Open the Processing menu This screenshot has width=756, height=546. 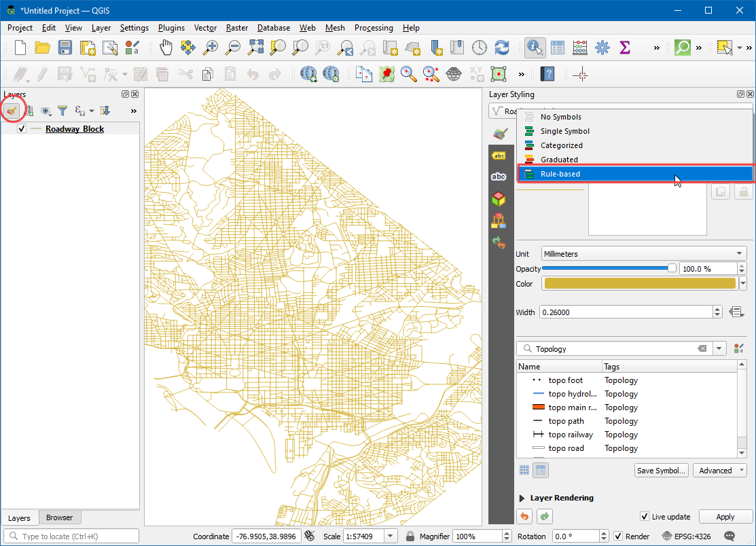[x=373, y=28]
